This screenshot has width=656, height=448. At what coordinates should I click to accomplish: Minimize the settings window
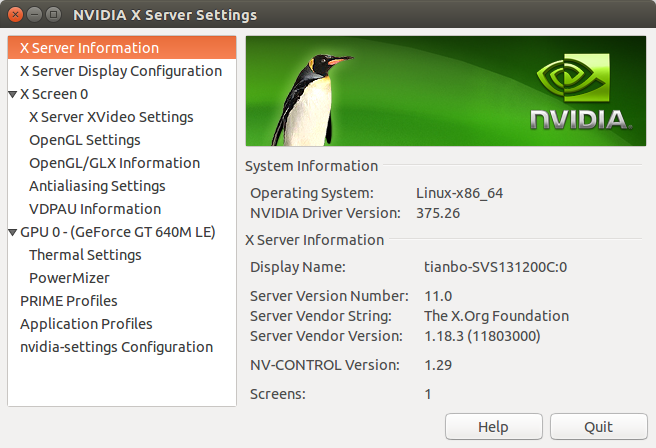click(x=34, y=15)
